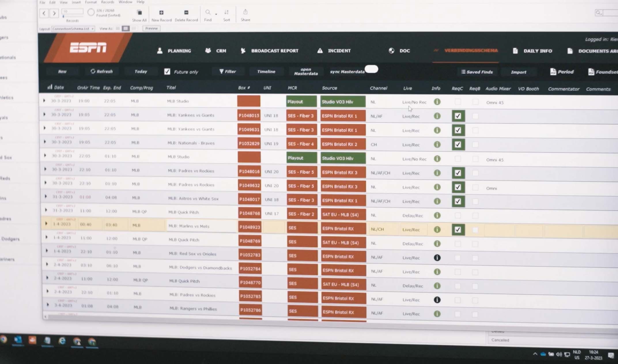Image resolution: width=618 pixels, height=364 pixels.
Task: Open info icon for MLB: Red Sox vs Orioles
Action: [x=437, y=258]
